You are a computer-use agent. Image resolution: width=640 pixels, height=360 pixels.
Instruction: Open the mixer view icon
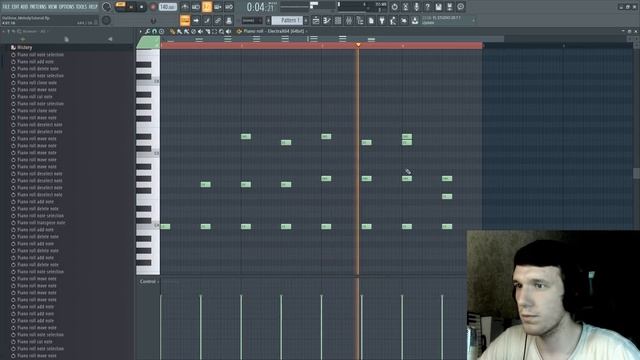coord(349,20)
